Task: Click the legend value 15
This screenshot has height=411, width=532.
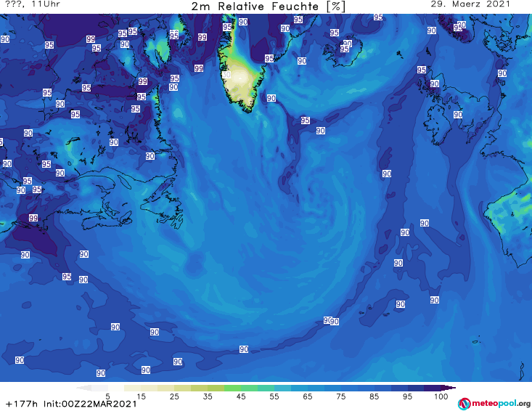Action: (x=141, y=396)
